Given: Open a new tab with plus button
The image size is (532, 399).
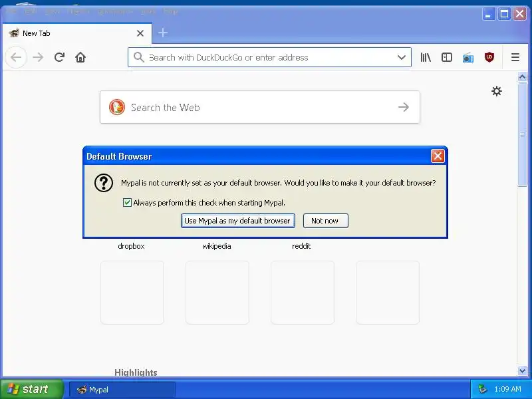Looking at the screenshot, I should (163, 33).
